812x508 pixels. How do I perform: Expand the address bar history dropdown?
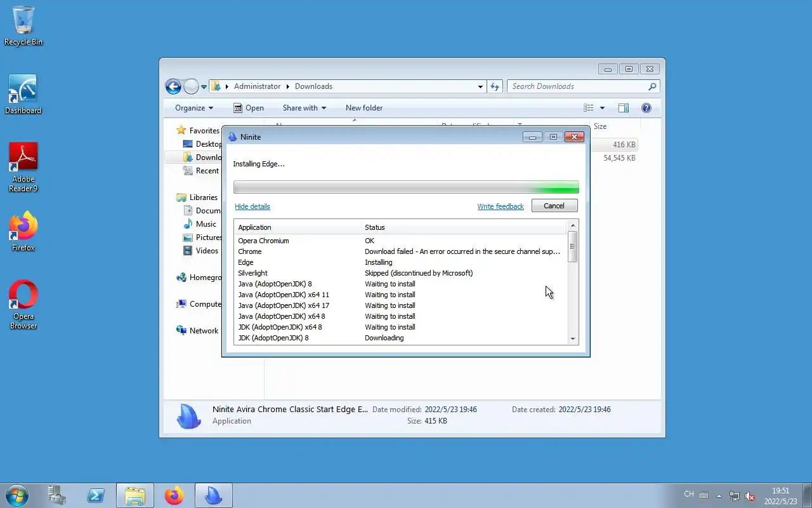(480, 86)
